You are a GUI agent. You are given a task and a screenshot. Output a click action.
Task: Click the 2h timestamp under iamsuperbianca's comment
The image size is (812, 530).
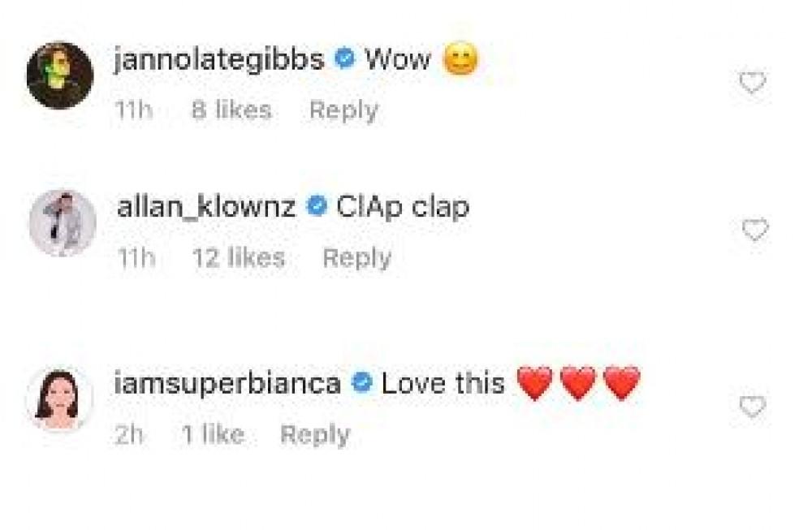[x=129, y=434]
